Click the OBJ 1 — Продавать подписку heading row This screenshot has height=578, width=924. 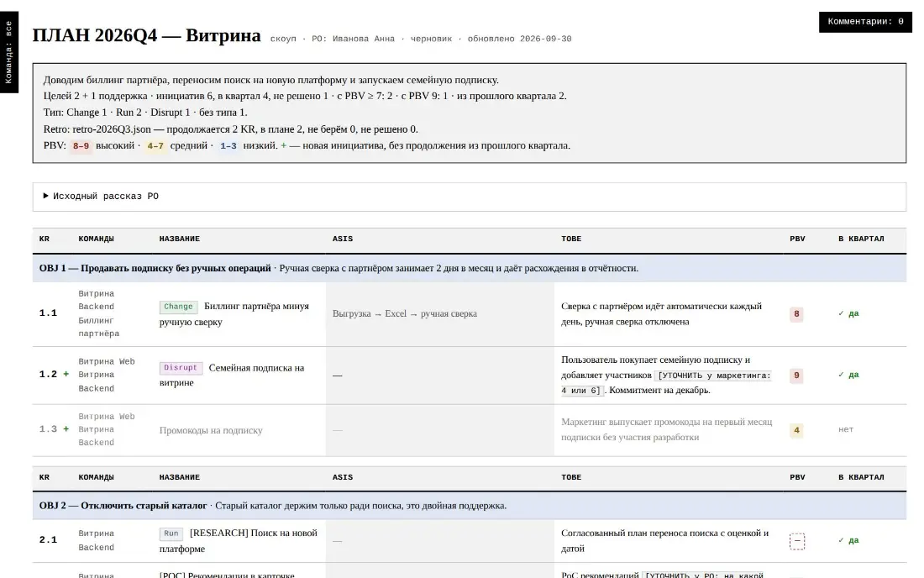click(x=469, y=268)
